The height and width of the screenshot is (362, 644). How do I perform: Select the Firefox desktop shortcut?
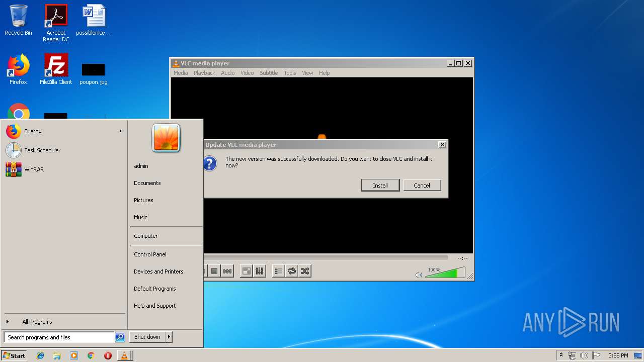coord(18,69)
